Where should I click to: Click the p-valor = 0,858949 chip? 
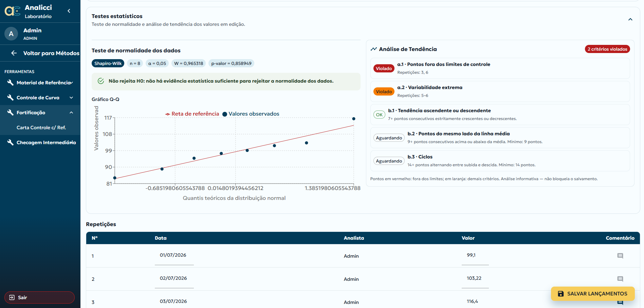pyautogui.click(x=231, y=63)
